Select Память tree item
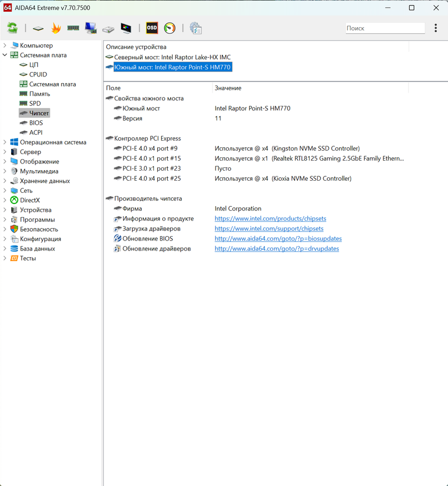Screen dimensions: 448x486 pos(40,94)
